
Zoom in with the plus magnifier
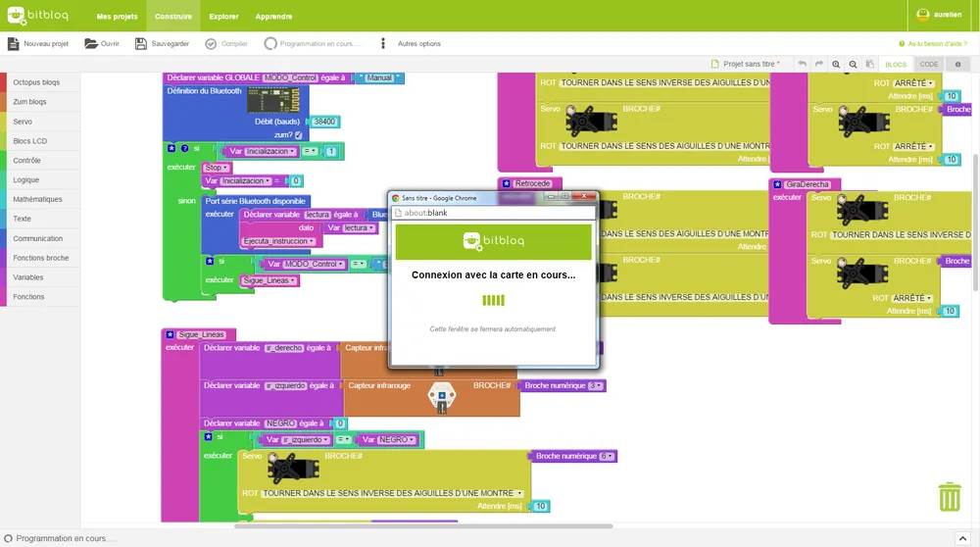click(x=836, y=65)
